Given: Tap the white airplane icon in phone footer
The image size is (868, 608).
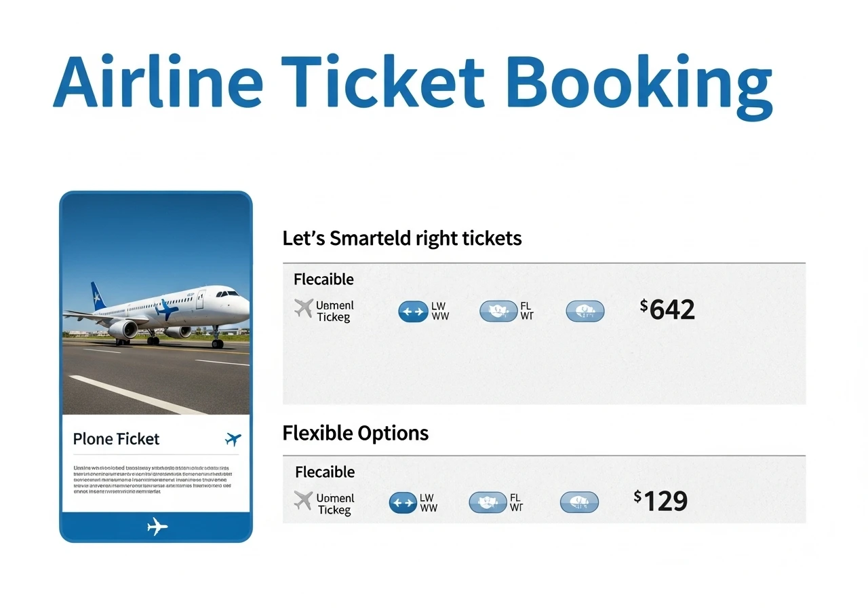Looking at the screenshot, I should click(157, 526).
